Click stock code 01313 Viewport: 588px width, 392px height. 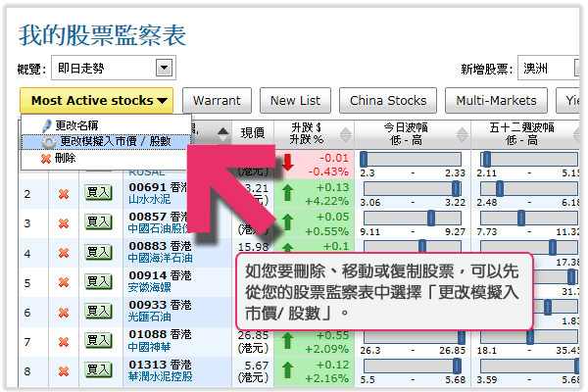(147, 365)
